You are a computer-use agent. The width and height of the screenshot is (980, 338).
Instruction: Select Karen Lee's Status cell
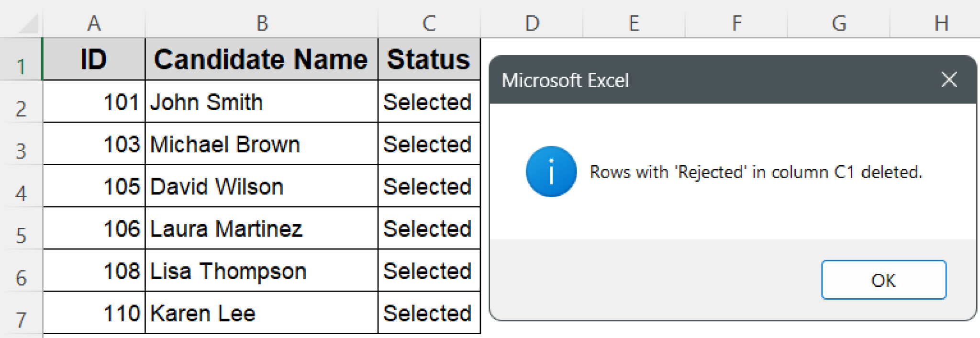[x=429, y=313]
